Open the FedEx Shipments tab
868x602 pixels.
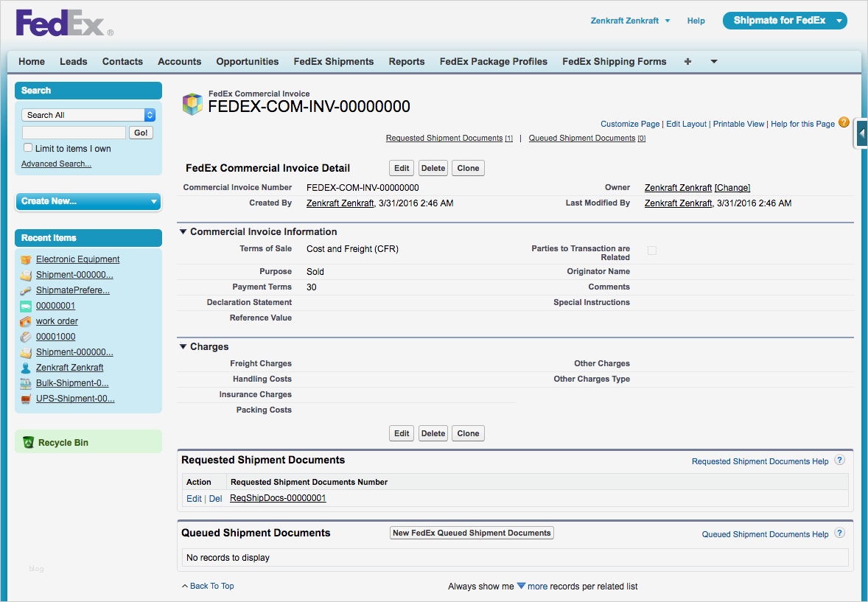click(x=334, y=61)
